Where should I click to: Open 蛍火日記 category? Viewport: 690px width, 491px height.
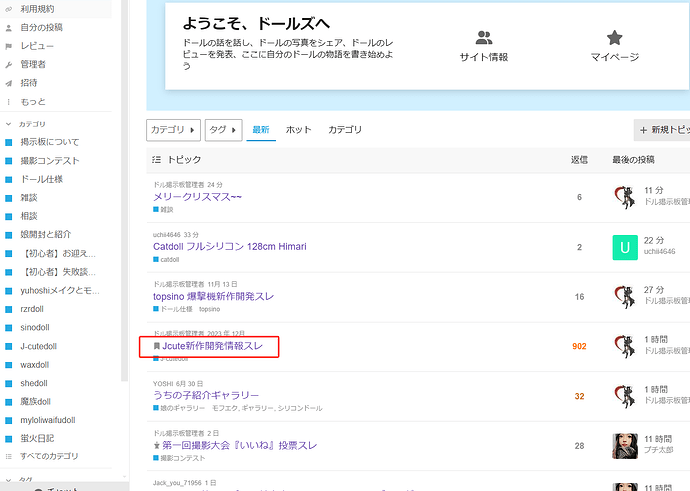coord(37,439)
